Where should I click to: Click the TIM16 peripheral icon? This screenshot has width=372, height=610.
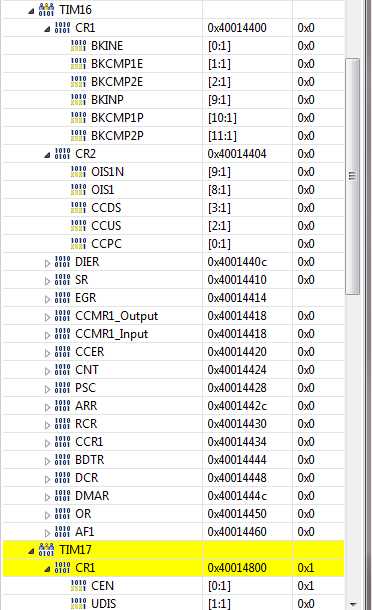(x=46, y=9)
